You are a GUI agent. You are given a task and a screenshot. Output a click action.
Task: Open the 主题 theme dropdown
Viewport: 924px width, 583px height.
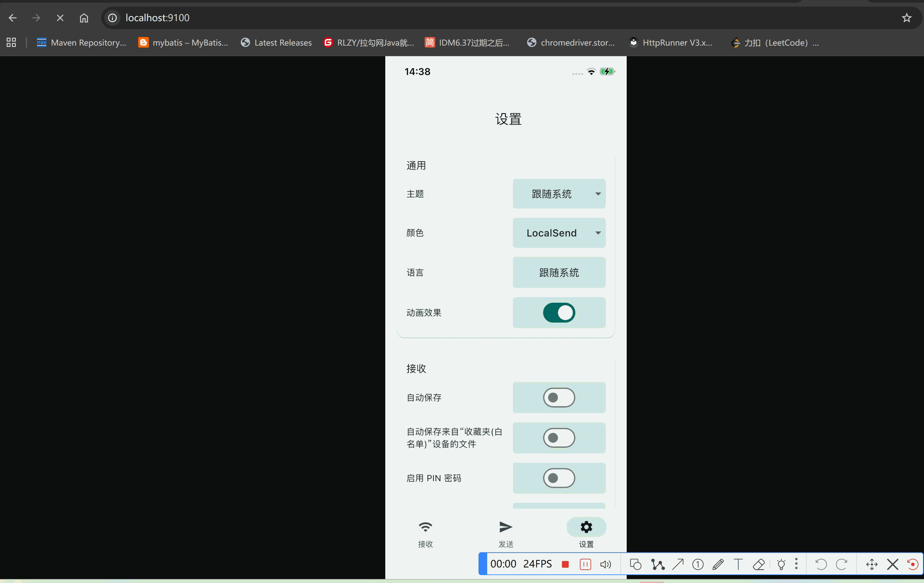pos(559,194)
